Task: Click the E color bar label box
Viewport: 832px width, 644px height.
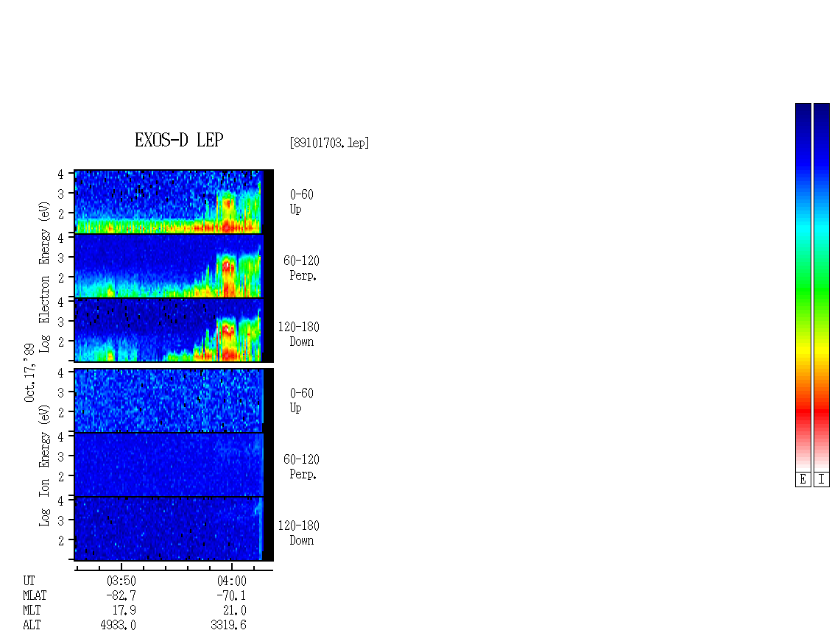Action: 803,480
